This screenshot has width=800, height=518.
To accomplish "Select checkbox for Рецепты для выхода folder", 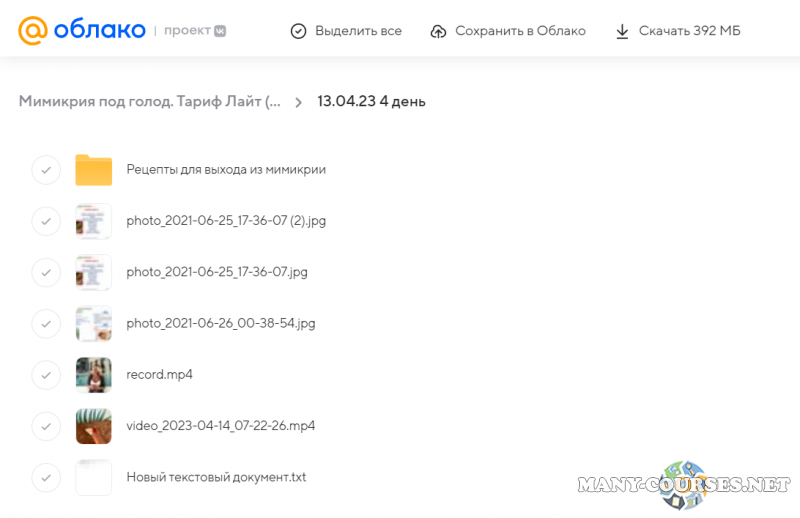I will [46, 170].
